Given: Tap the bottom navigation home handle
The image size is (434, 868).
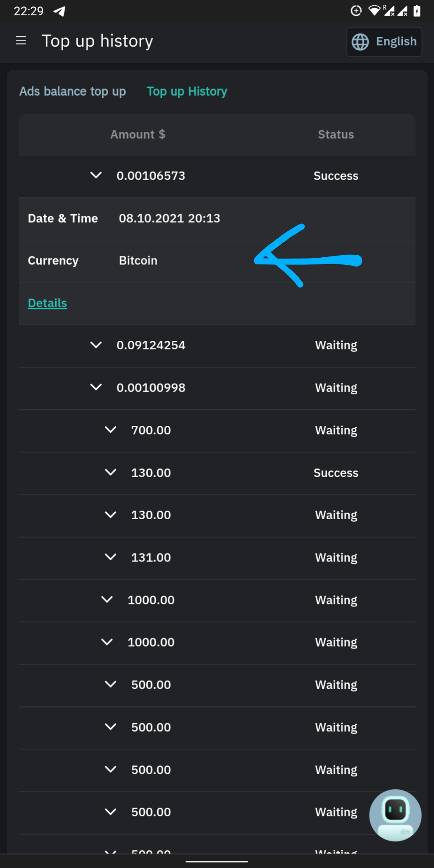Looking at the screenshot, I should click(x=217, y=861).
